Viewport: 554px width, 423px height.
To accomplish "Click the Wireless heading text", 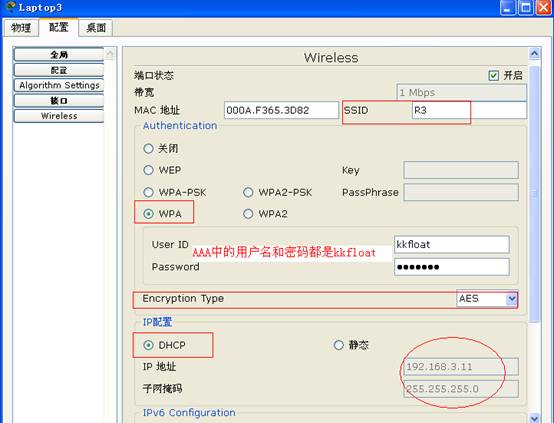I will click(331, 58).
